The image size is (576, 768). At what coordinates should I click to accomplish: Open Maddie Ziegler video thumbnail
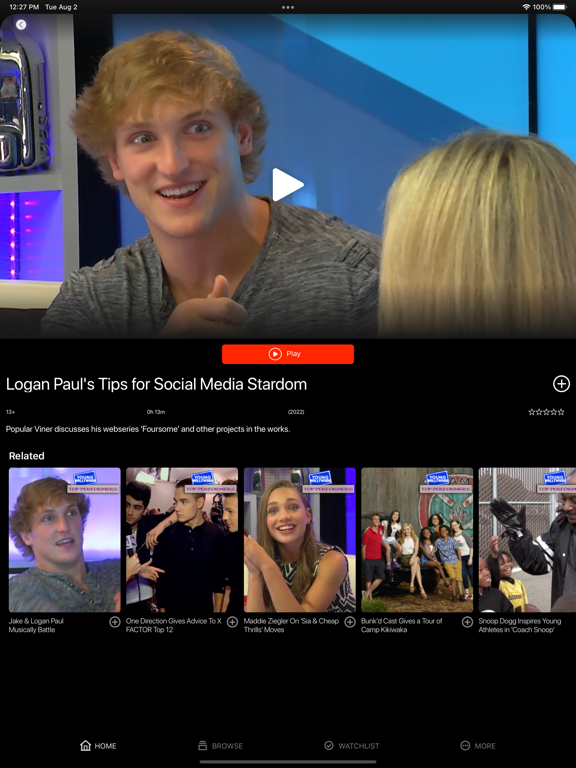coord(300,539)
